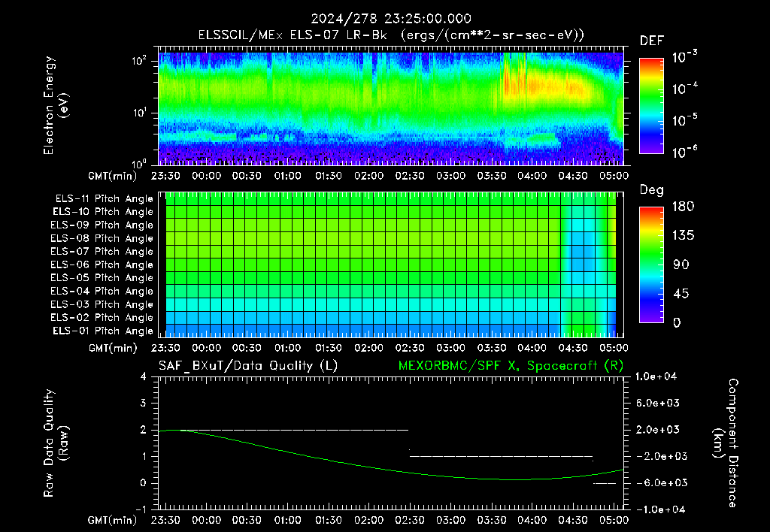Select the ELS-11 Pitch Angle row label

(104, 199)
